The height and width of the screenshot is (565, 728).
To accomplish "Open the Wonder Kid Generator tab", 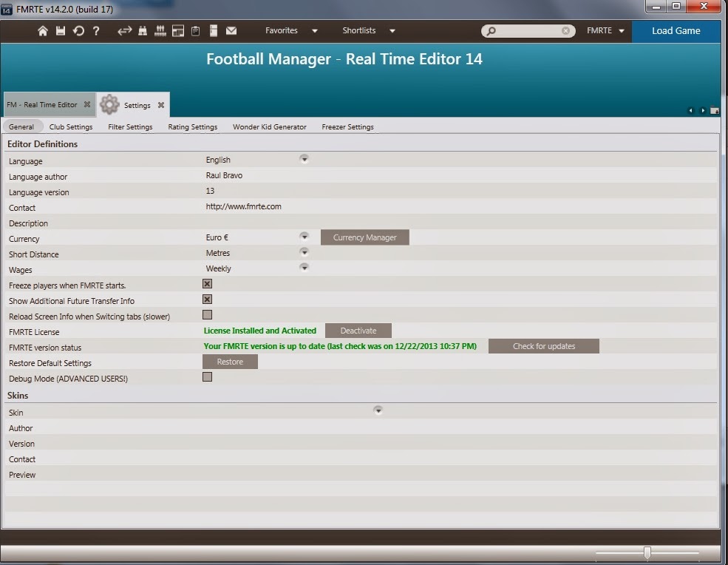I will click(x=270, y=127).
